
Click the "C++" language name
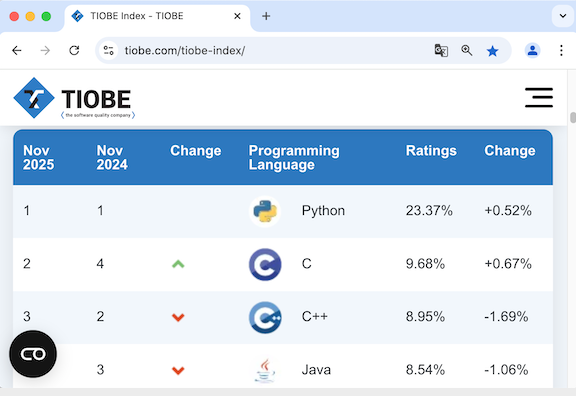click(x=314, y=316)
